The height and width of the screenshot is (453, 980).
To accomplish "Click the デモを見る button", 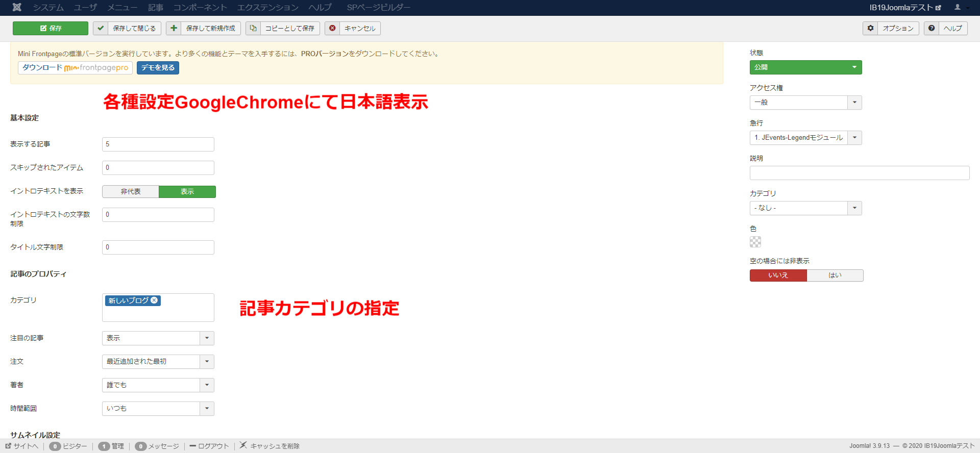I will (x=158, y=68).
